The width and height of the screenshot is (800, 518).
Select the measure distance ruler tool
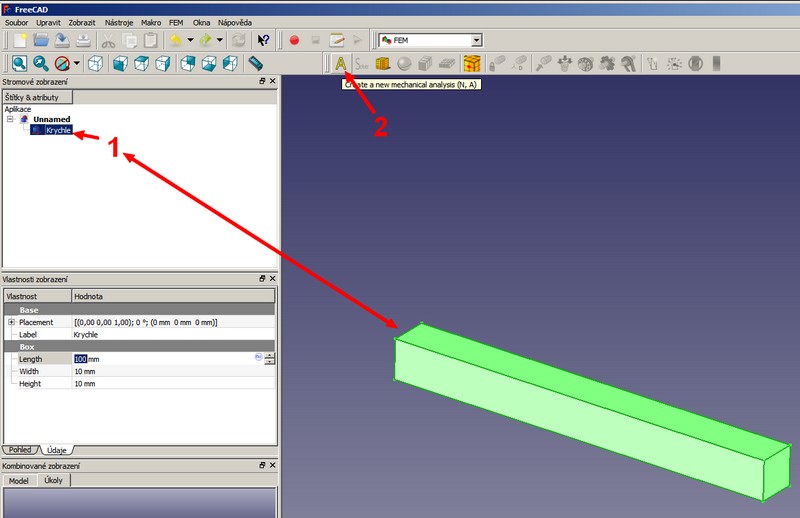click(255, 64)
